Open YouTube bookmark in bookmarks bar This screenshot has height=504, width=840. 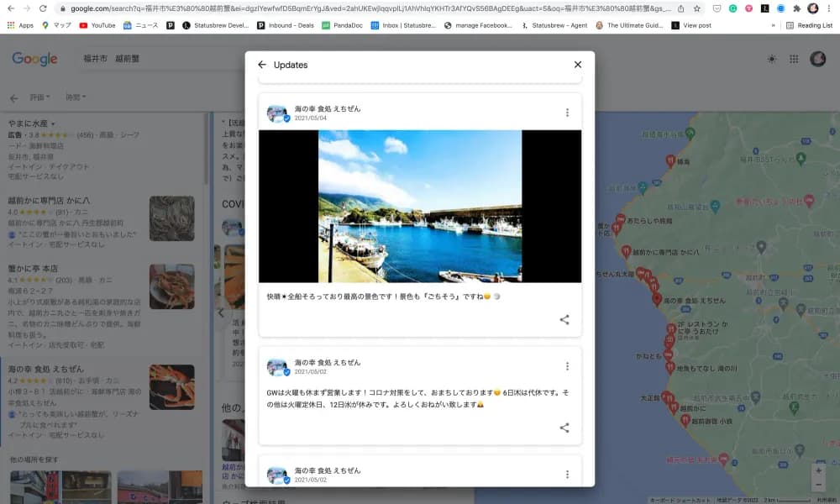click(x=97, y=25)
